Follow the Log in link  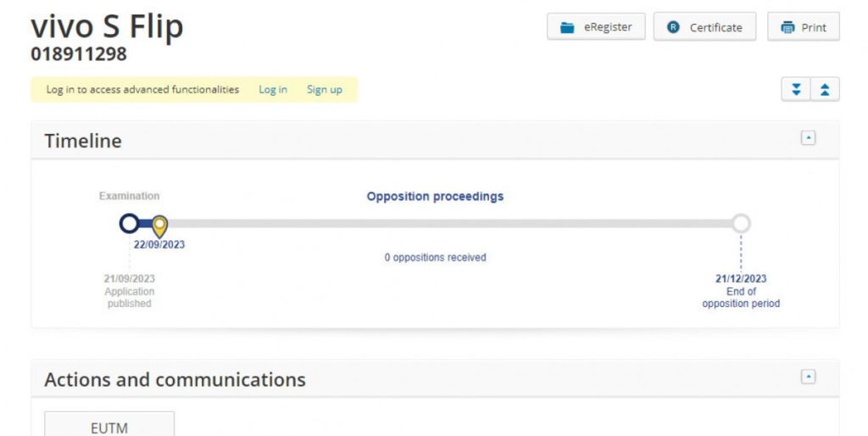[273, 89]
